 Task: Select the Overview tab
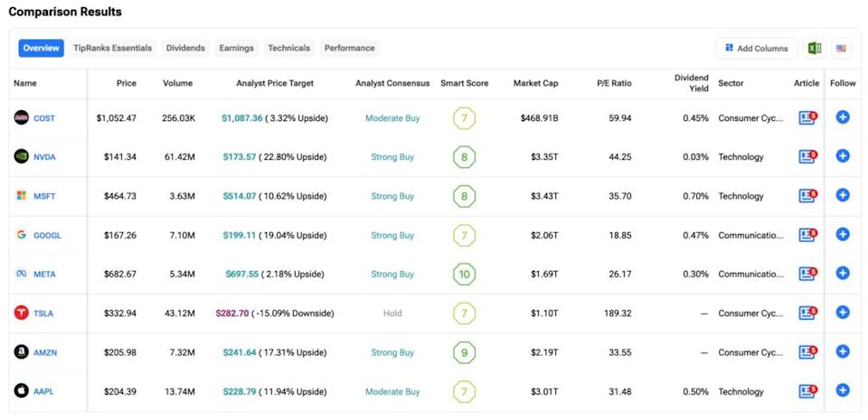coord(41,48)
